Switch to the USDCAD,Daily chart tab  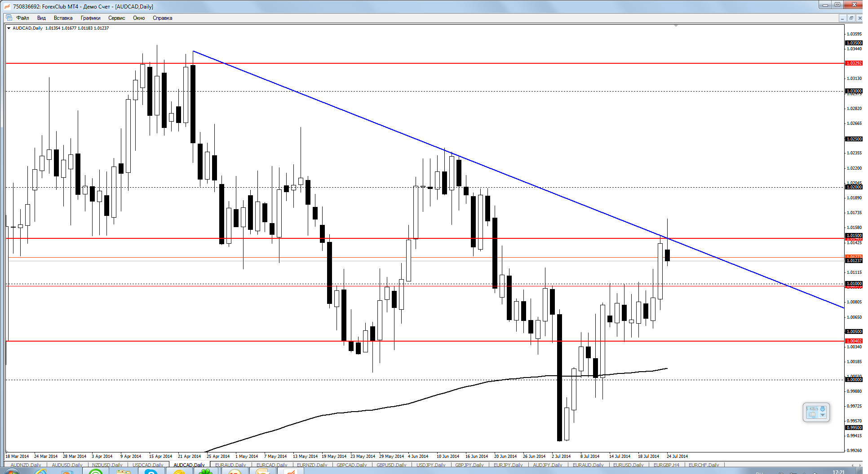pyautogui.click(x=148, y=465)
